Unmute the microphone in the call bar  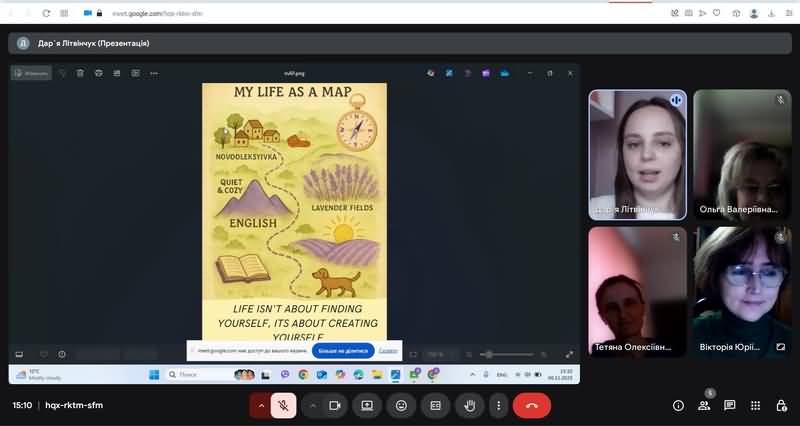click(x=283, y=405)
